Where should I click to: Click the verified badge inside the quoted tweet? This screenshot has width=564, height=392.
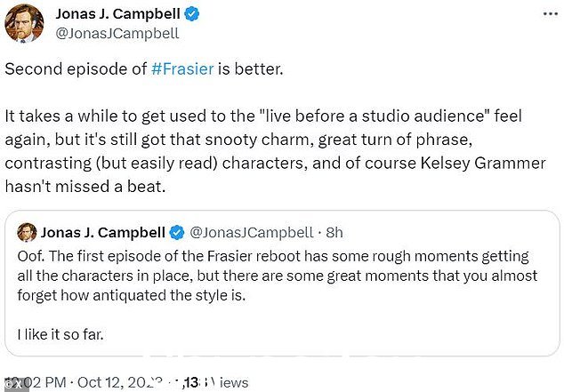177,233
